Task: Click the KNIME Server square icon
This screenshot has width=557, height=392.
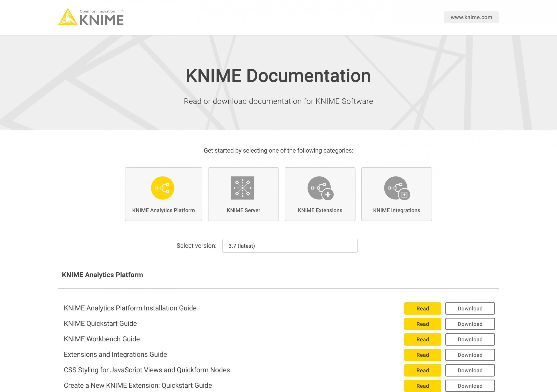Action: point(242,188)
